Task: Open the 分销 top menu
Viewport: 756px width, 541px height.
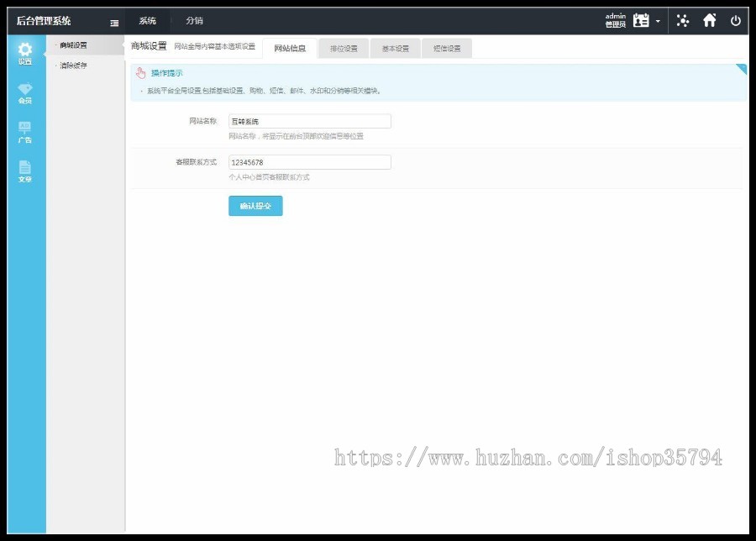Action: [194, 21]
